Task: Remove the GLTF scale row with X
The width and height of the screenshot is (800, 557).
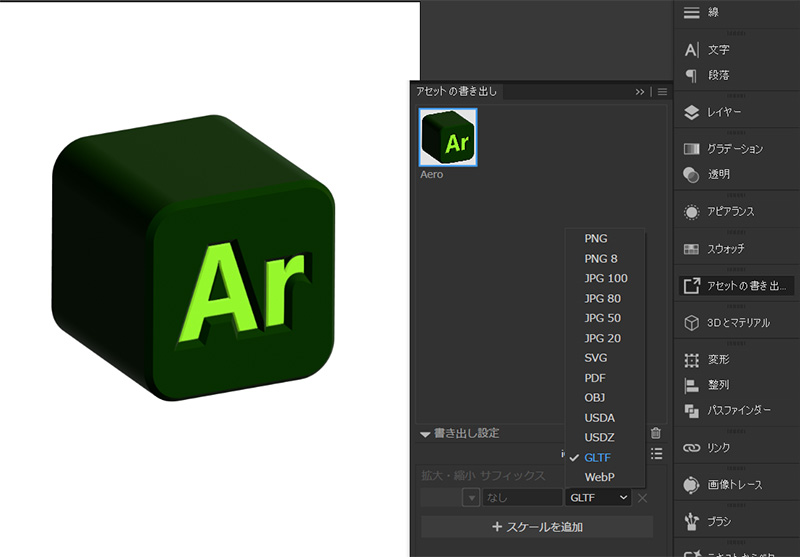Action: pyautogui.click(x=642, y=498)
